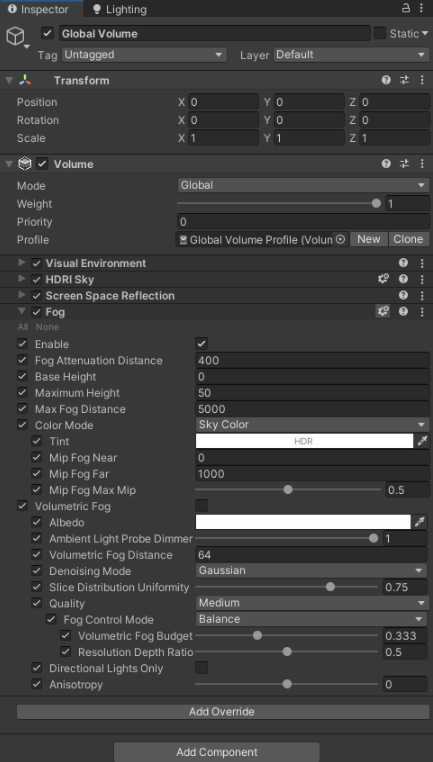This screenshot has height=762, width=433.
Task: Collapse the Transform component foldout
Action: [9, 80]
